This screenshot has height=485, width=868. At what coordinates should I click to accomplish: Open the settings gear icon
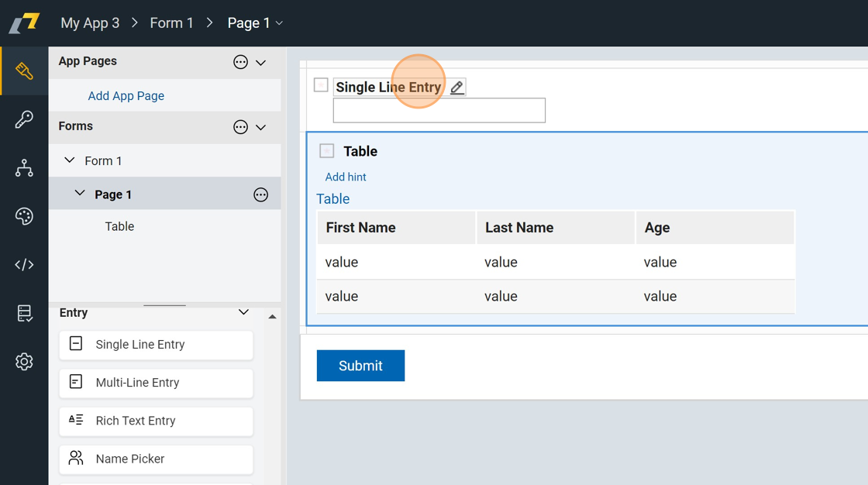pos(24,362)
